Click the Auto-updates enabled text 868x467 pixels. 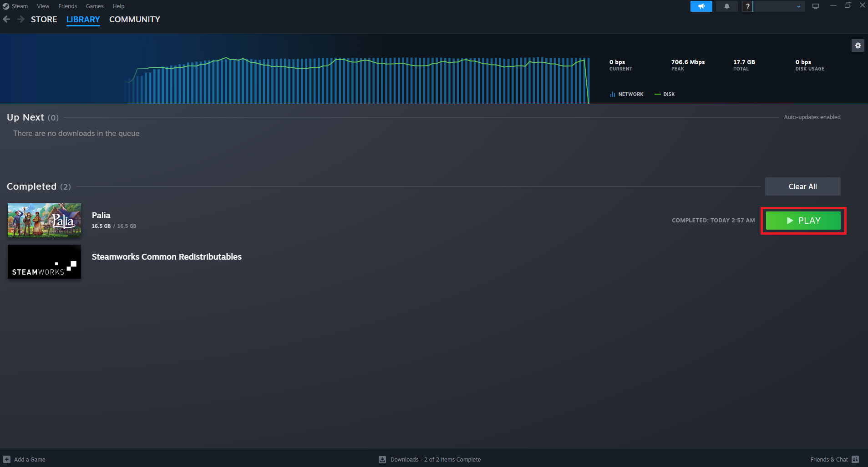pyautogui.click(x=812, y=117)
